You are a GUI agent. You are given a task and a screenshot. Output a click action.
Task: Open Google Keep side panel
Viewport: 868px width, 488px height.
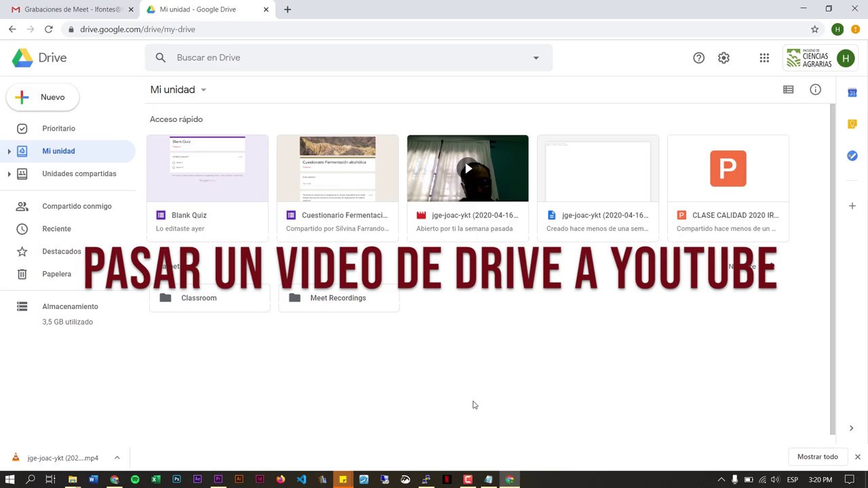point(852,124)
